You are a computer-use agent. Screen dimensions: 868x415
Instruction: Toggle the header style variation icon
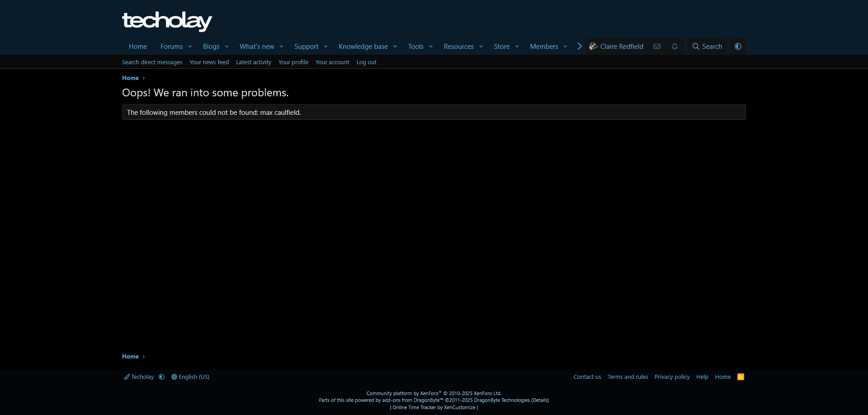click(738, 47)
